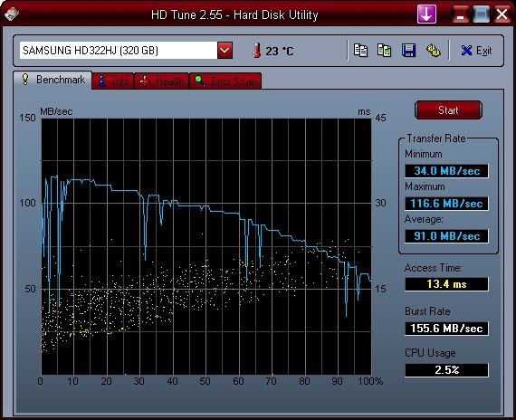516x420 pixels.
Task: Select the 2.5% CPU usage value
Action: coord(446,370)
